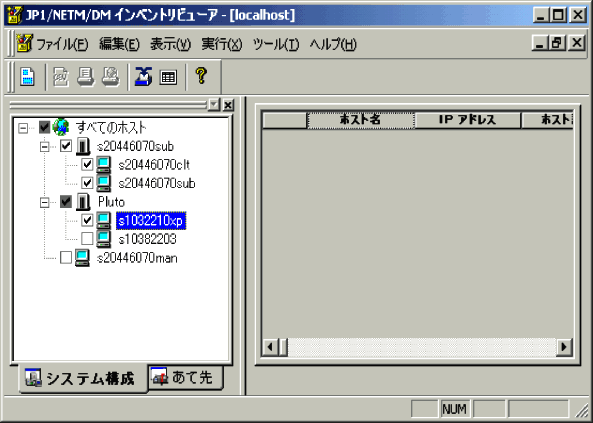Collapse the s20446070sub server node

(45, 146)
